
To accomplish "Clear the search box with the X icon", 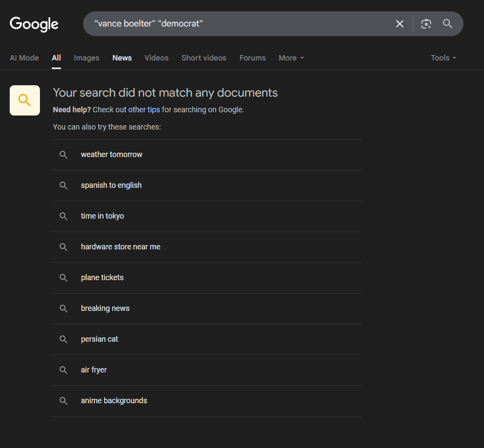I will coord(400,24).
